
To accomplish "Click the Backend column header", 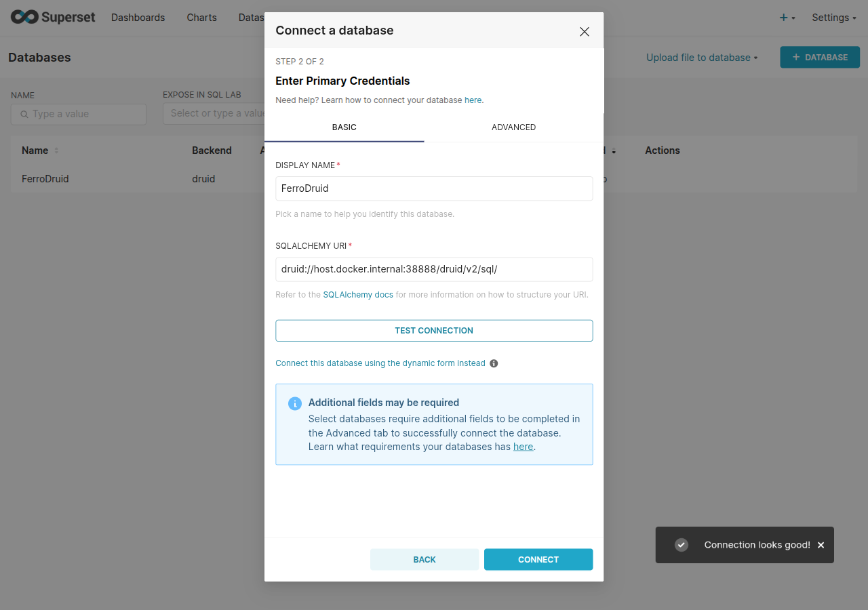I will 212,150.
